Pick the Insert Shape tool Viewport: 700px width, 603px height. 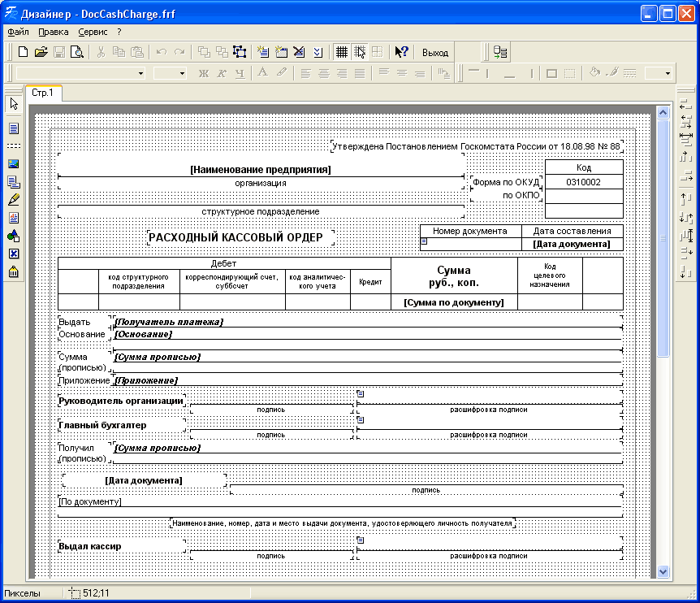pos(14,236)
